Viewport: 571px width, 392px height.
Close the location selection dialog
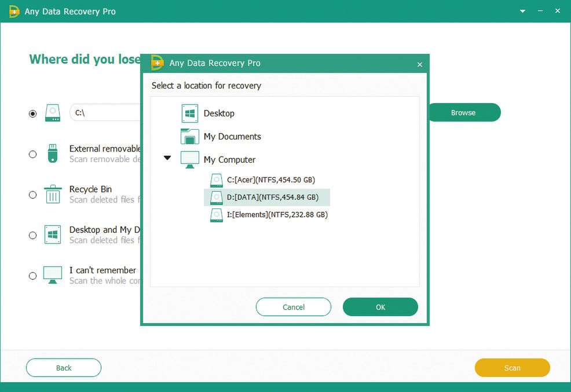(419, 64)
